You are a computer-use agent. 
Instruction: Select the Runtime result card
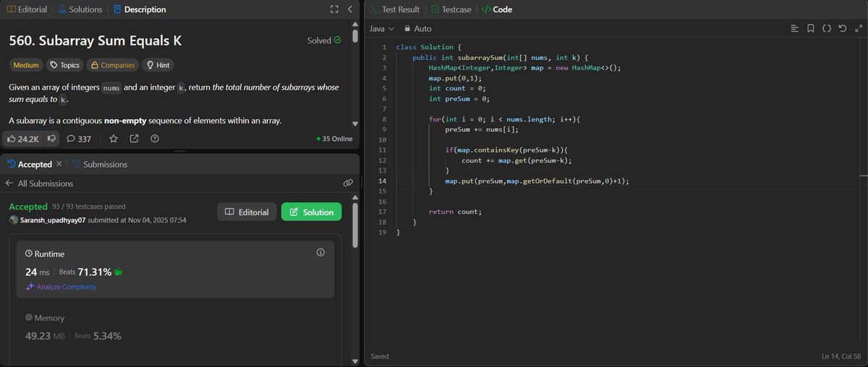click(175, 269)
